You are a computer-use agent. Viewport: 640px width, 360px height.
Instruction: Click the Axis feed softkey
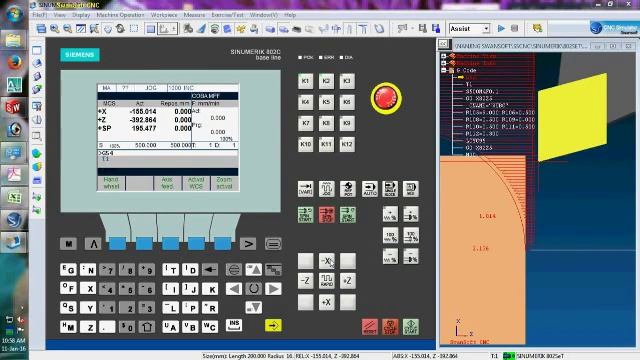(x=167, y=183)
